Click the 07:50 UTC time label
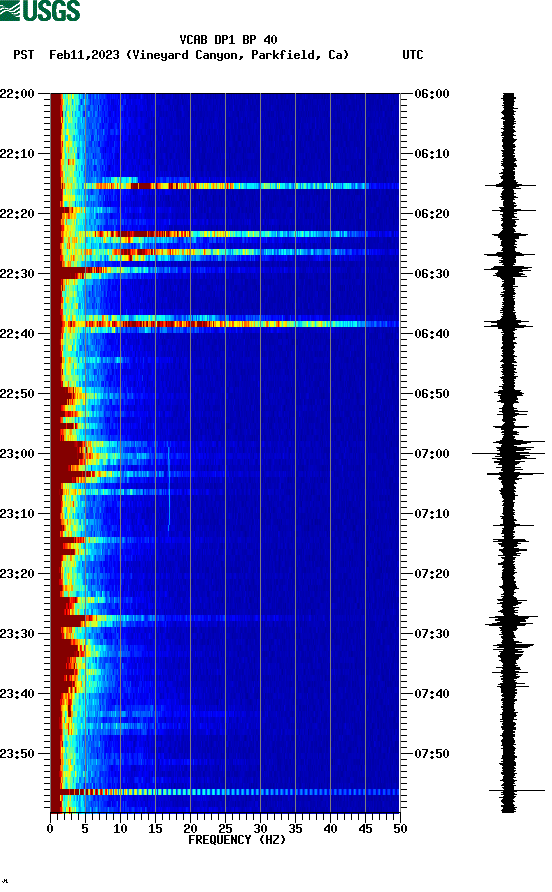552x892 pixels. (x=432, y=754)
